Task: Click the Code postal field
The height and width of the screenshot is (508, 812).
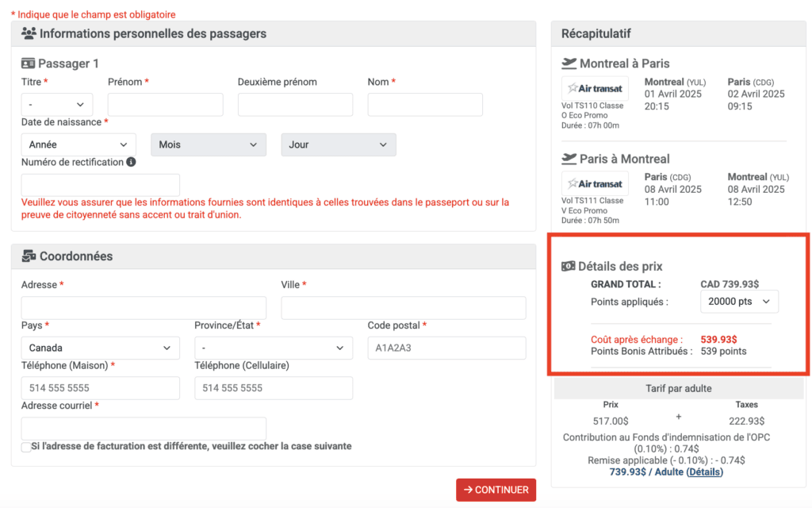Action: pos(446,348)
